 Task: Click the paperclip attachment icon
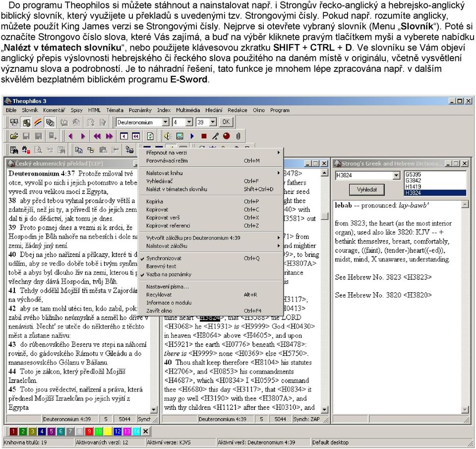click(238, 136)
